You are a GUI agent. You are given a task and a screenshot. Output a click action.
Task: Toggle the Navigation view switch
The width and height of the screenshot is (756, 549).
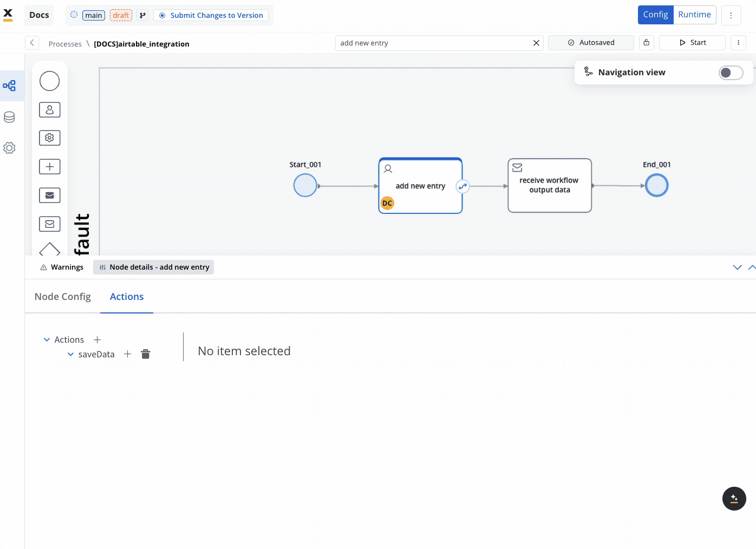tap(731, 73)
